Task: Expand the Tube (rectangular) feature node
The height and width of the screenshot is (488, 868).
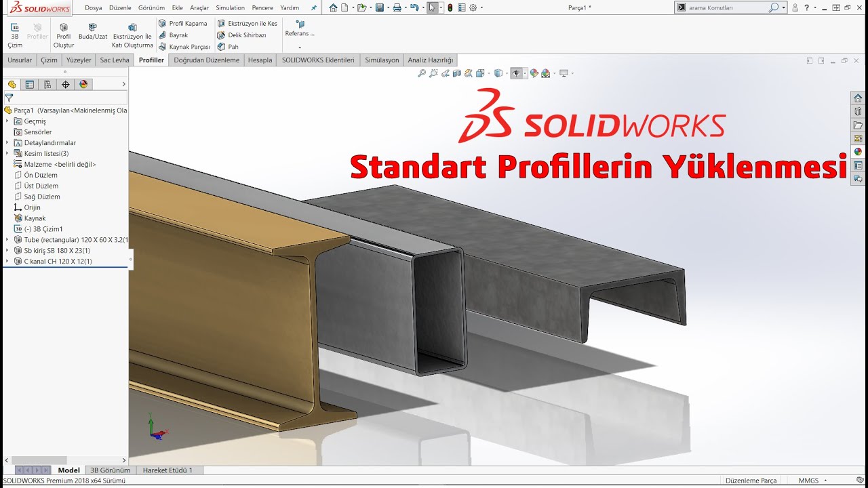Action: [7, 240]
